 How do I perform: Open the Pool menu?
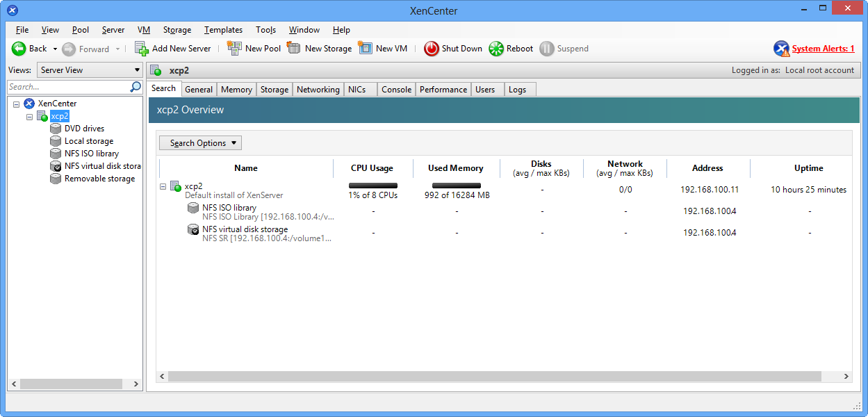pyautogui.click(x=81, y=30)
